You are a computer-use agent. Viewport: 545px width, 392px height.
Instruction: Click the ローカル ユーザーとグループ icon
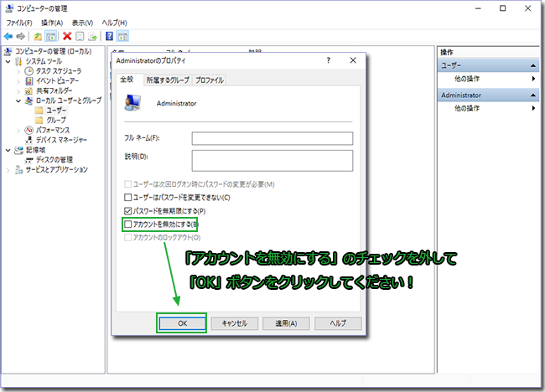pyautogui.click(x=29, y=101)
